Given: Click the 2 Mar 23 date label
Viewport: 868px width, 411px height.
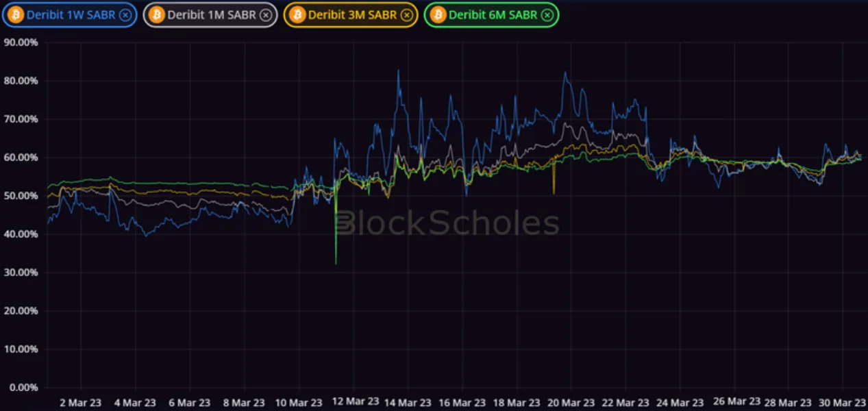Looking at the screenshot, I should 80,402.
